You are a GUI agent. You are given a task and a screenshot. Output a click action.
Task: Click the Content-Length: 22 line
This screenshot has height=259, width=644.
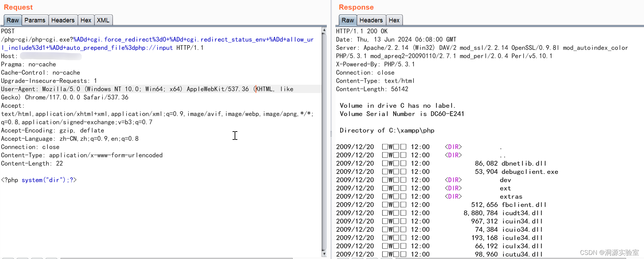[x=32, y=164]
